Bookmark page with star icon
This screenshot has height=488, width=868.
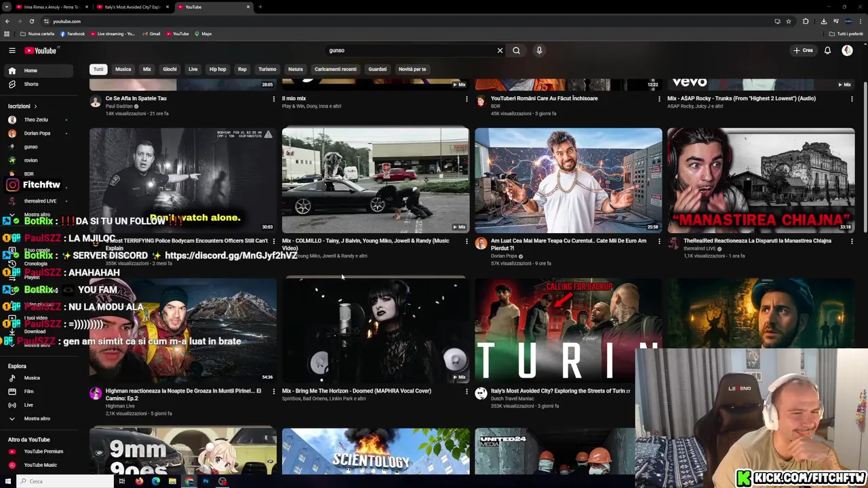(789, 21)
